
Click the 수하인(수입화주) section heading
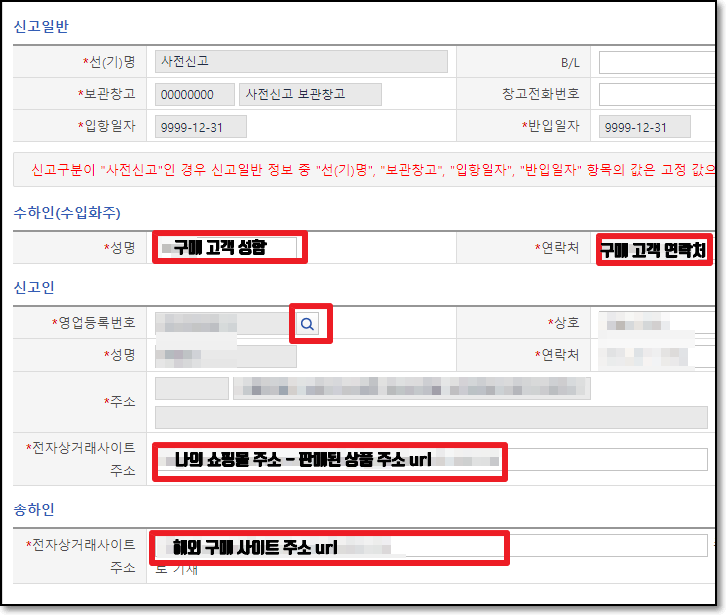click(x=67, y=213)
